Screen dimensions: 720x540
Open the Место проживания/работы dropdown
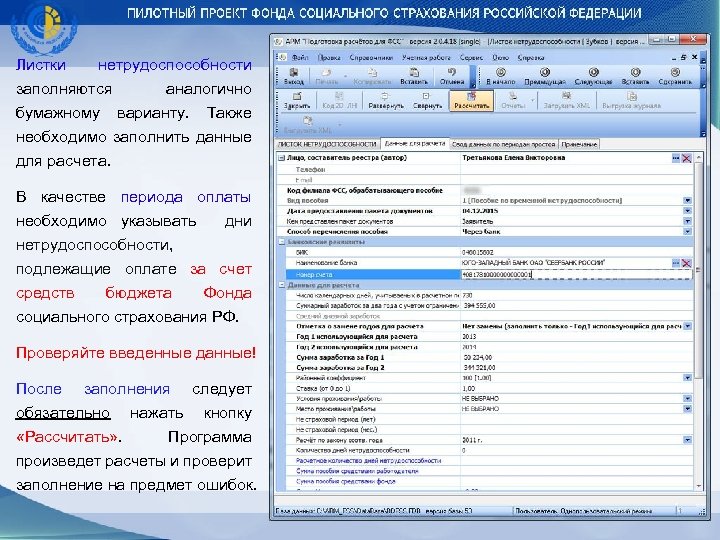click(x=687, y=409)
